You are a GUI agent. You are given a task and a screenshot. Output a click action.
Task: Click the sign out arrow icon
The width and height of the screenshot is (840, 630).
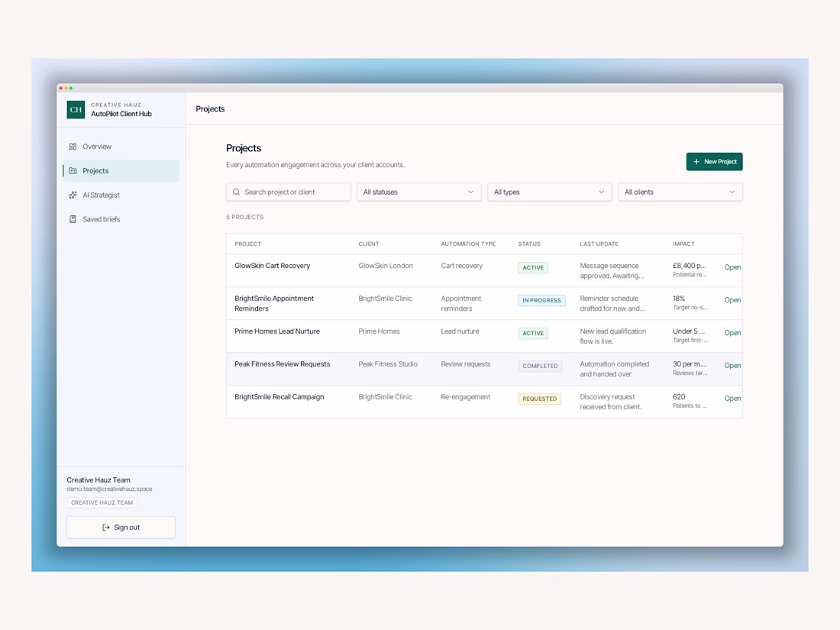(106, 528)
